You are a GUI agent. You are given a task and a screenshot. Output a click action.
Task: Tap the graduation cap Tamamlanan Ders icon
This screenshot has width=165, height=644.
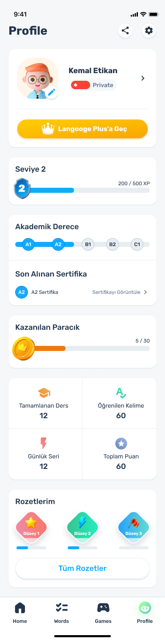coord(44,393)
